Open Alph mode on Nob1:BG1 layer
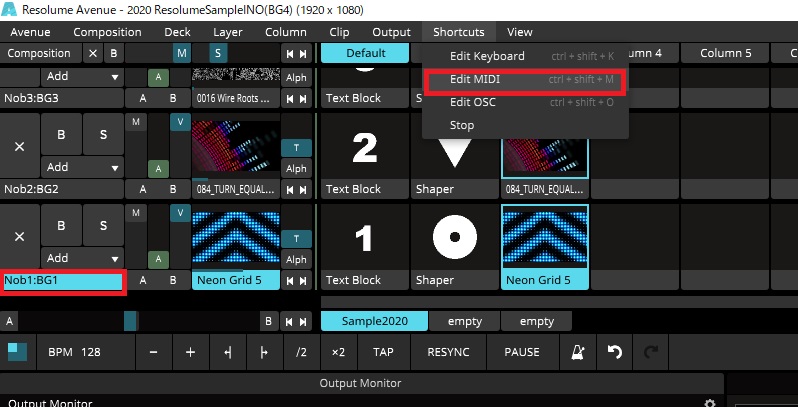Screen dimensions: 798x407 pos(296,259)
